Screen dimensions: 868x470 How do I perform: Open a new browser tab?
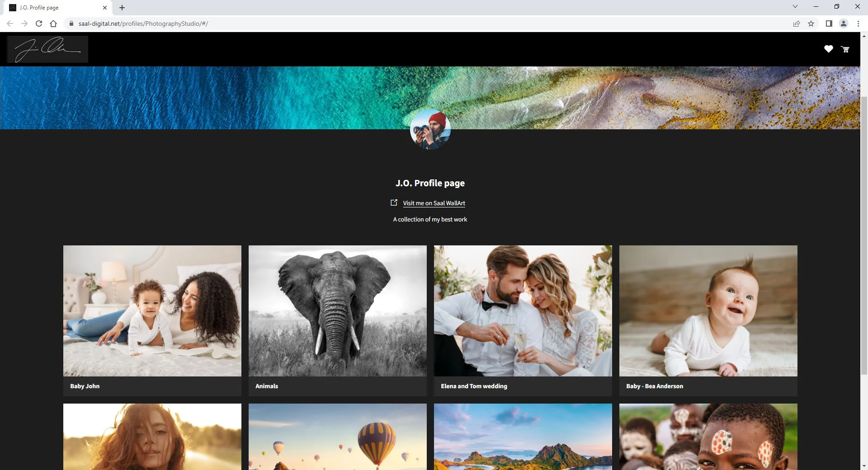(122, 8)
